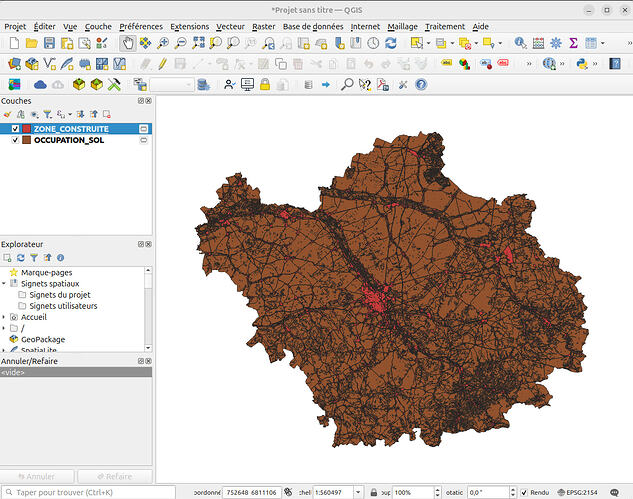Viewport: 633px width, 499px height.
Task: Open the attribute table dropdown arrow
Action: click(x=603, y=43)
